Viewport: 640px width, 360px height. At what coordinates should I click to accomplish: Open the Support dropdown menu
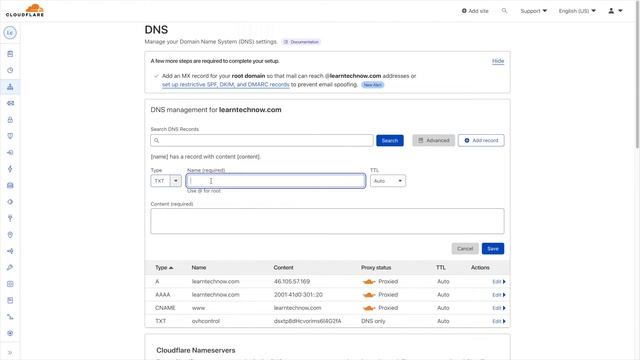pyautogui.click(x=533, y=11)
